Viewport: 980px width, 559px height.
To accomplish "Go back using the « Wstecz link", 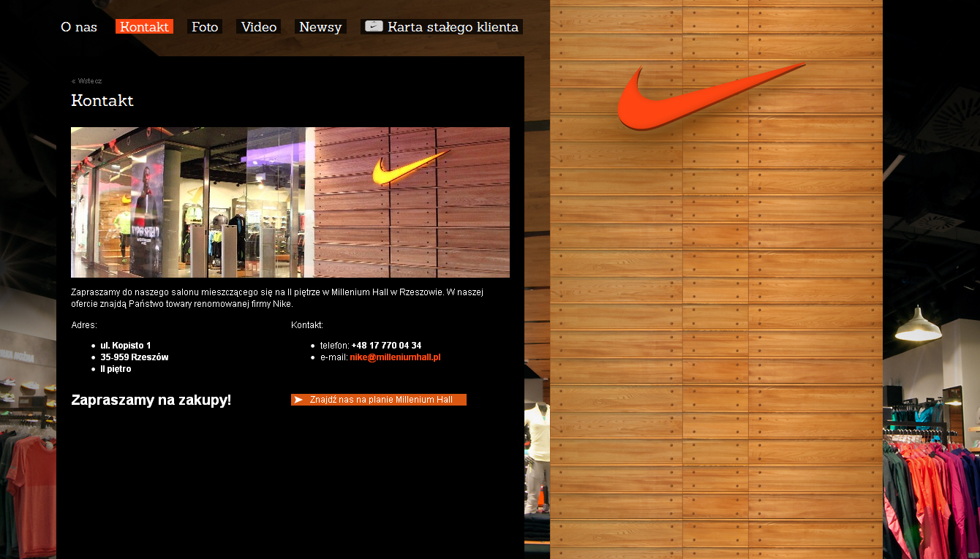I will [87, 81].
